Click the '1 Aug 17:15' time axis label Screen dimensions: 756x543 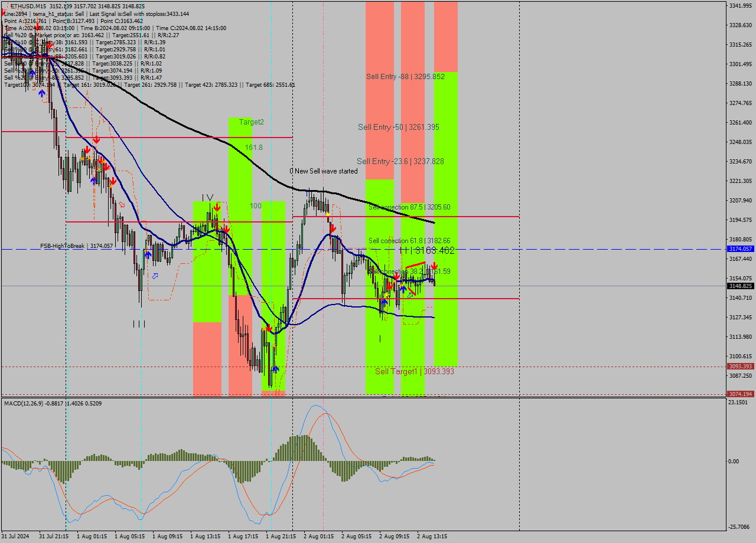pyautogui.click(x=243, y=537)
